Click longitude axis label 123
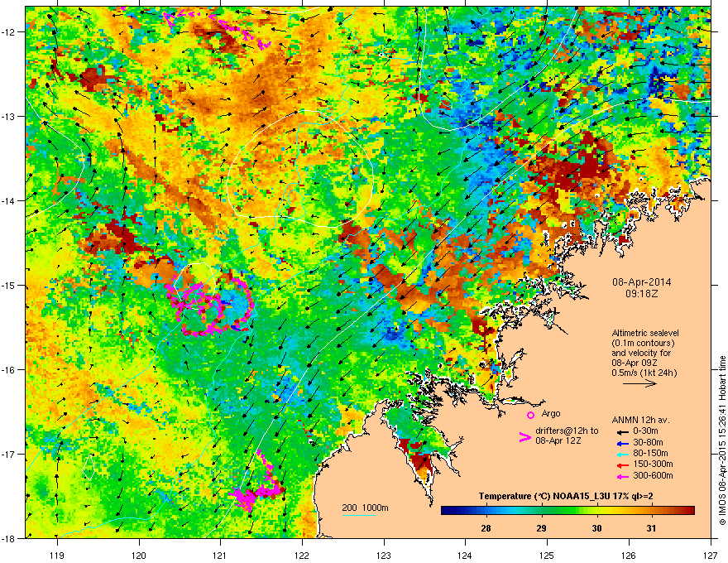Viewport: 728px width, 563px height. 384,555
